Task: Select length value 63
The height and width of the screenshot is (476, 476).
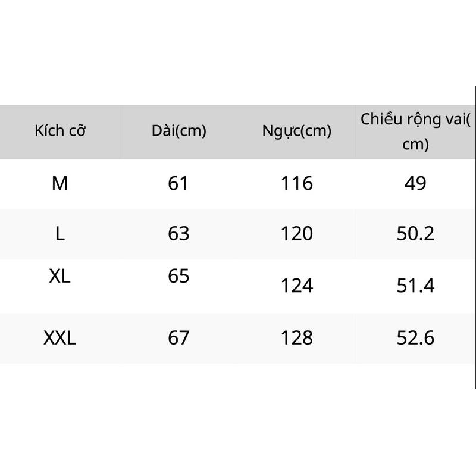Action: [x=178, y=234]
